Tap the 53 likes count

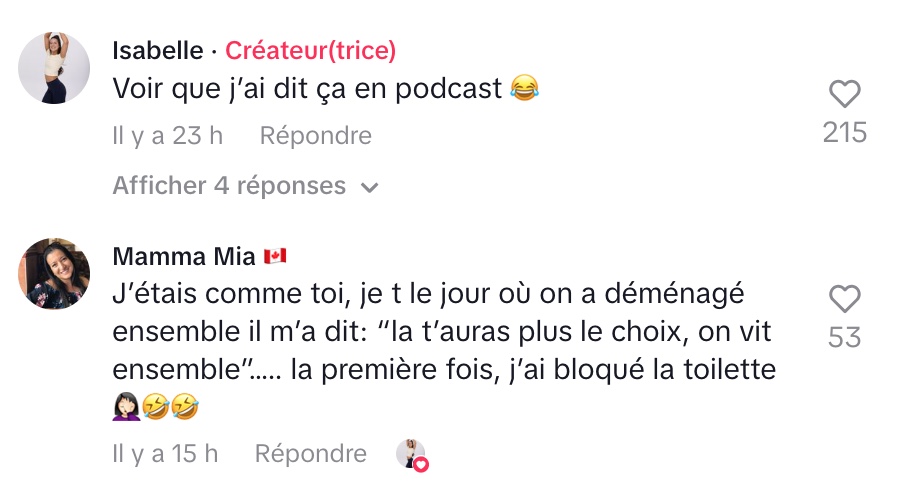[x=844, y=337]
